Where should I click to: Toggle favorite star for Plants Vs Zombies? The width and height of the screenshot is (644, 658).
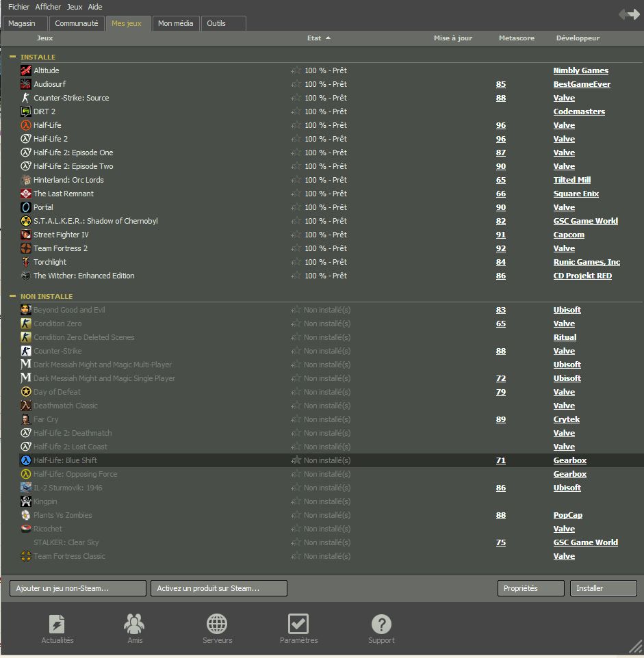(x=296, y=515)
